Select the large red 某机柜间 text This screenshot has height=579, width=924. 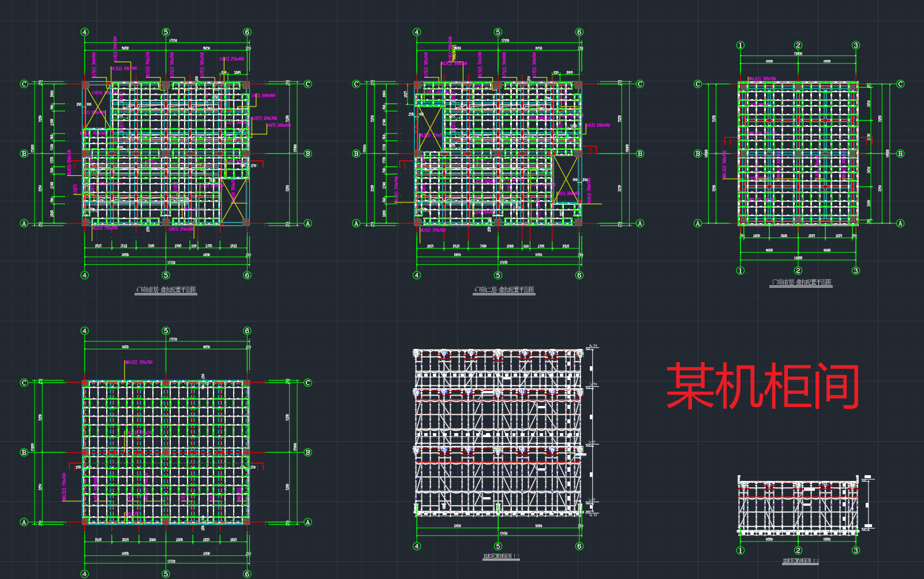coord(763,386)
